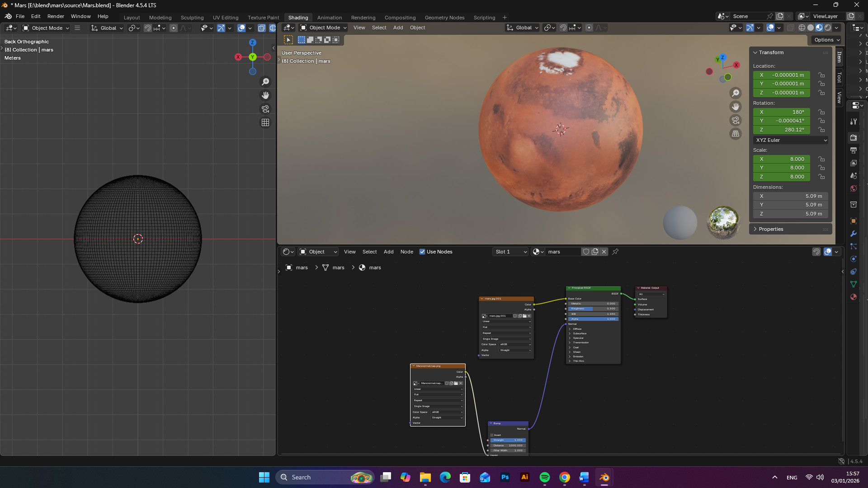
Task: Expand the Properties panel in sidebar
Action: 770,229
